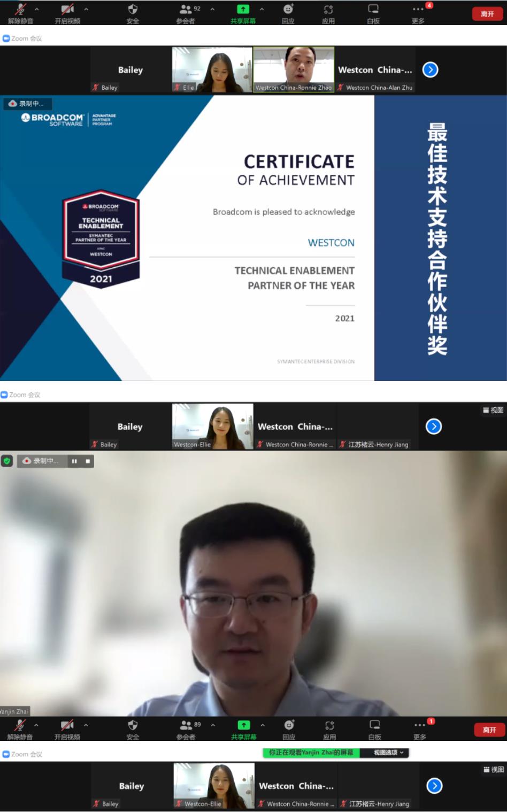This screenshot has width=507, height=812.
Task: Leave meeting via button beside badge-4 More
Action: 487,14
